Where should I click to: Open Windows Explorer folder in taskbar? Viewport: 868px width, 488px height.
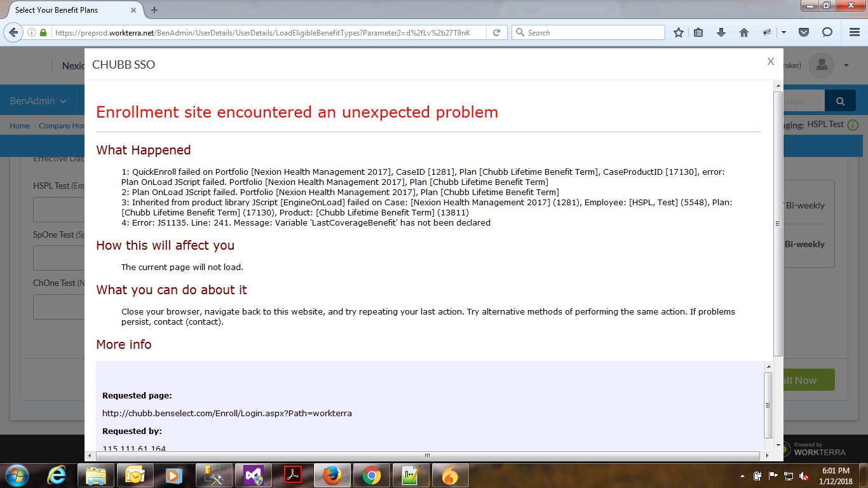(97, 475)
